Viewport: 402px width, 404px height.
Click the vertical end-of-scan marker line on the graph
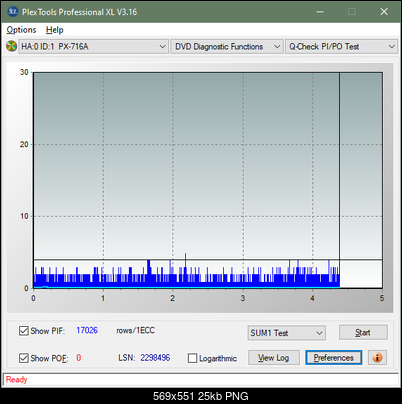(339, 180)
